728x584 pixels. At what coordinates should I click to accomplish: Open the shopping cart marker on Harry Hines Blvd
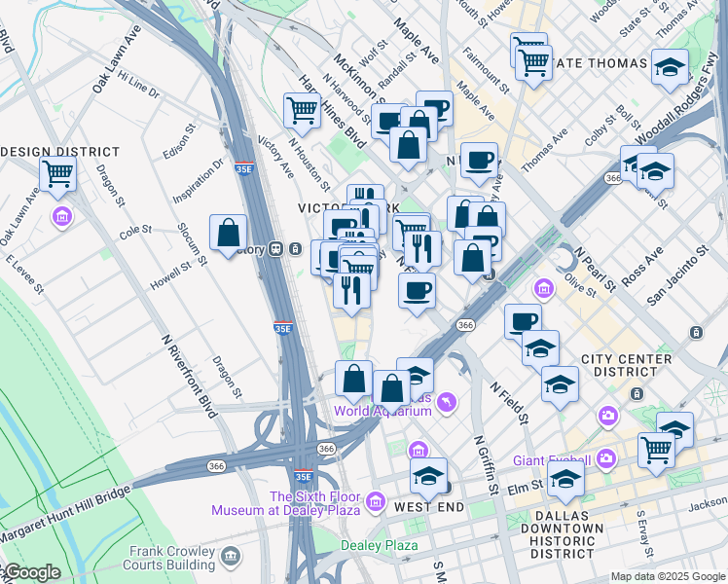click(x=302, y=110)
